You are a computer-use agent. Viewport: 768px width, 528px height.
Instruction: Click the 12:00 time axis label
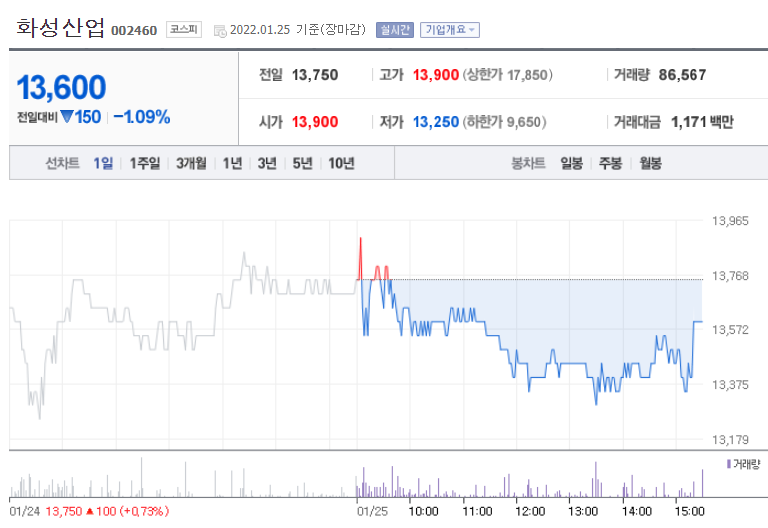(x=530, y=511)
